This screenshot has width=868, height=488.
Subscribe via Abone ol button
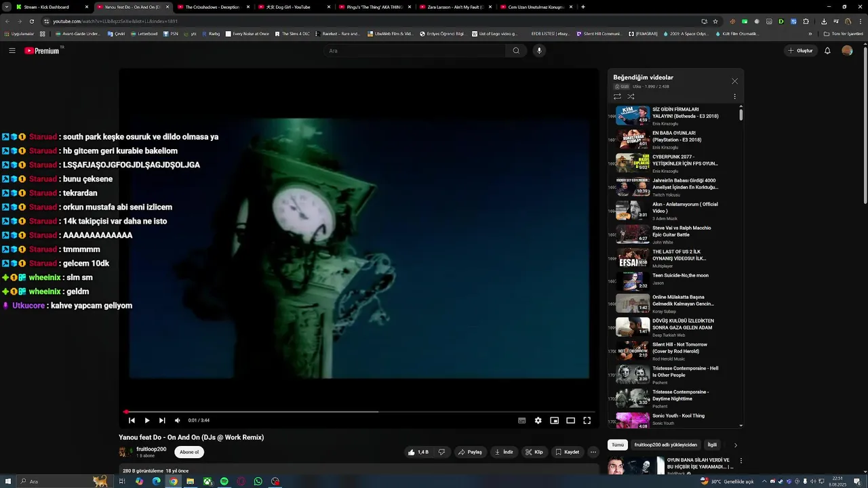(x=189, y=452)
